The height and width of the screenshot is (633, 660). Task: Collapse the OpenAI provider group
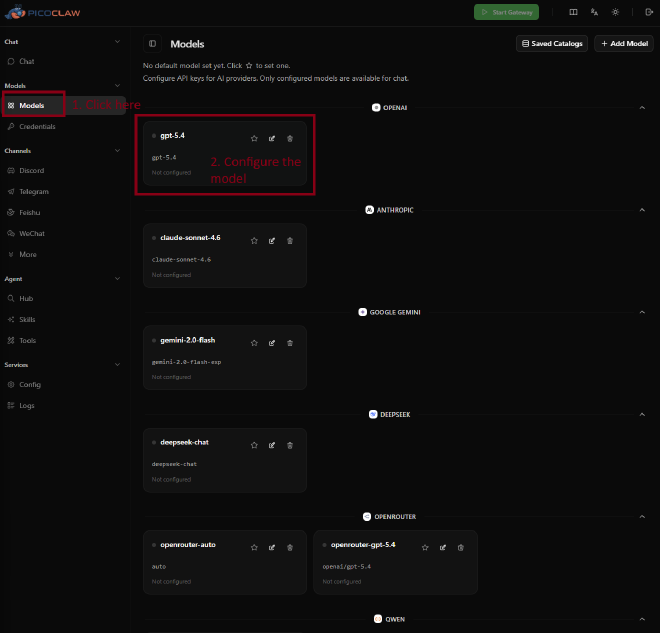(642, 108)
